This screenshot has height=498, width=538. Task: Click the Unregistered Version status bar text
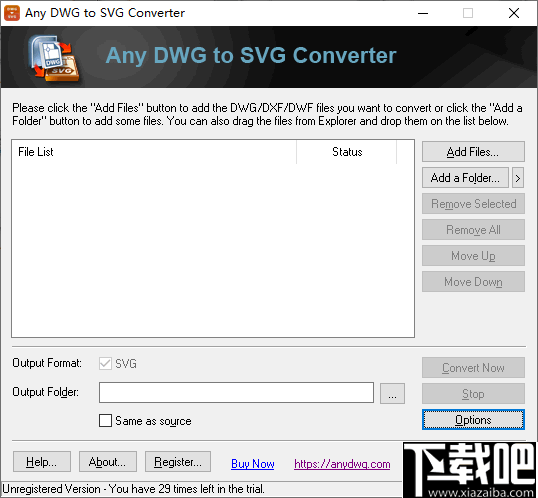coord(133,489)
